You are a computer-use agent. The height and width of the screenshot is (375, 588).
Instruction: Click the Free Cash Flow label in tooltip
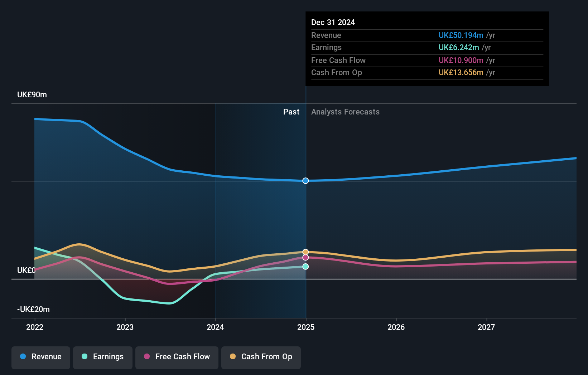pyautogui.click(x=338, y=60)
